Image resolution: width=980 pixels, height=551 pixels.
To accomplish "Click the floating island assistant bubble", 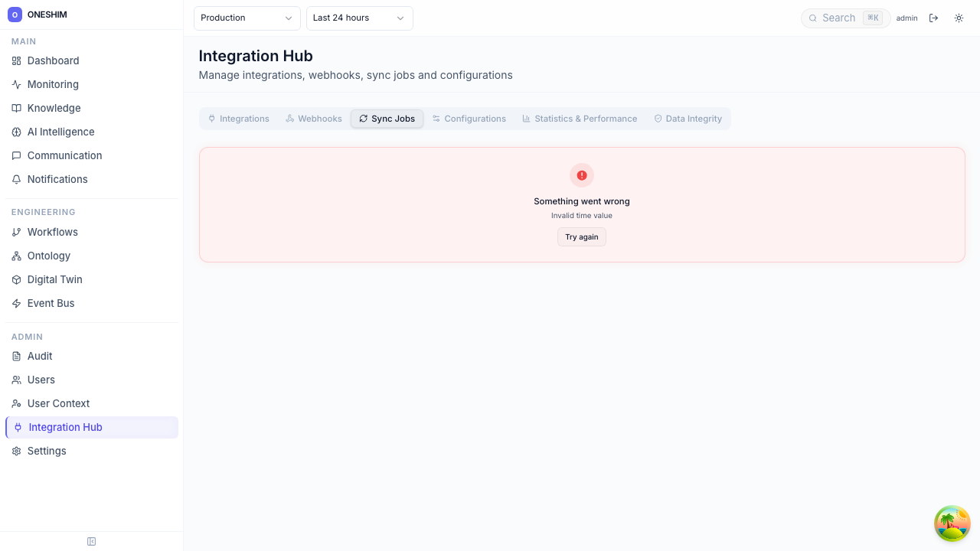I will pos(952,523).
